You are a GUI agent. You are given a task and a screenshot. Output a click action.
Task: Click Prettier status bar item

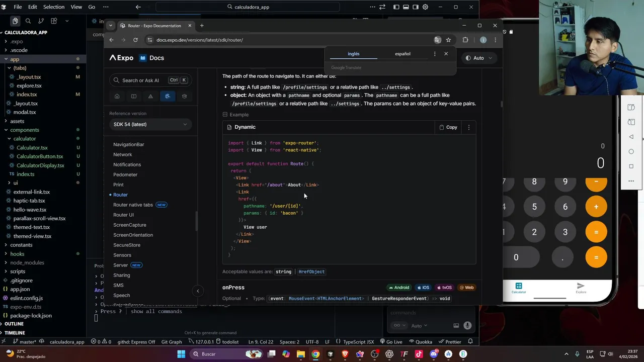click(449, 342)
